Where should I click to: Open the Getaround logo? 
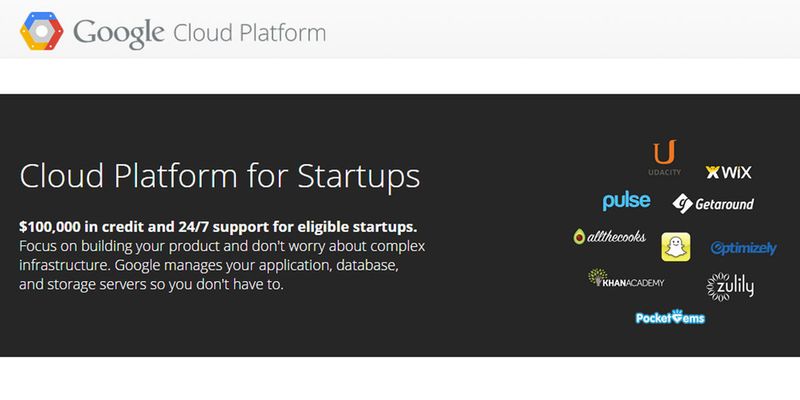pyautogui.click(x=713, y=204)
